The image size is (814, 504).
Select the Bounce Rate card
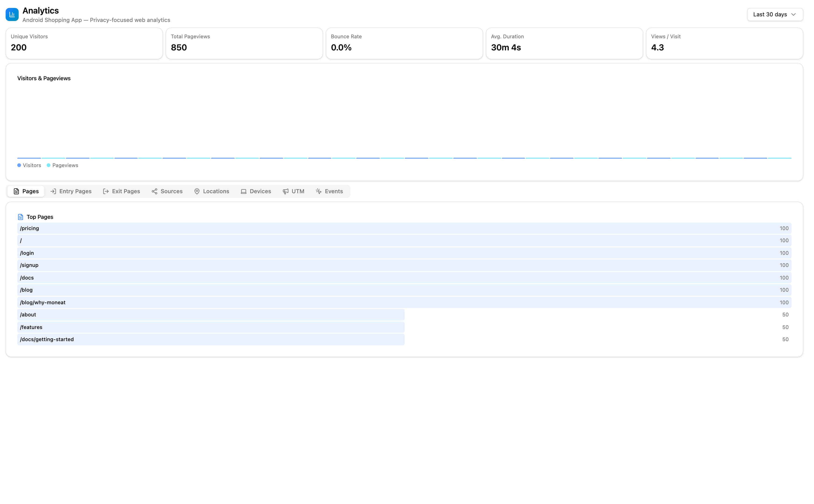404,43
